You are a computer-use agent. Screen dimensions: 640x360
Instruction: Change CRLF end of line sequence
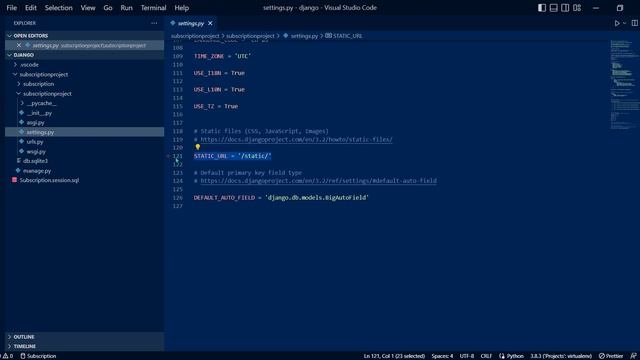click(x=486, y=356)
